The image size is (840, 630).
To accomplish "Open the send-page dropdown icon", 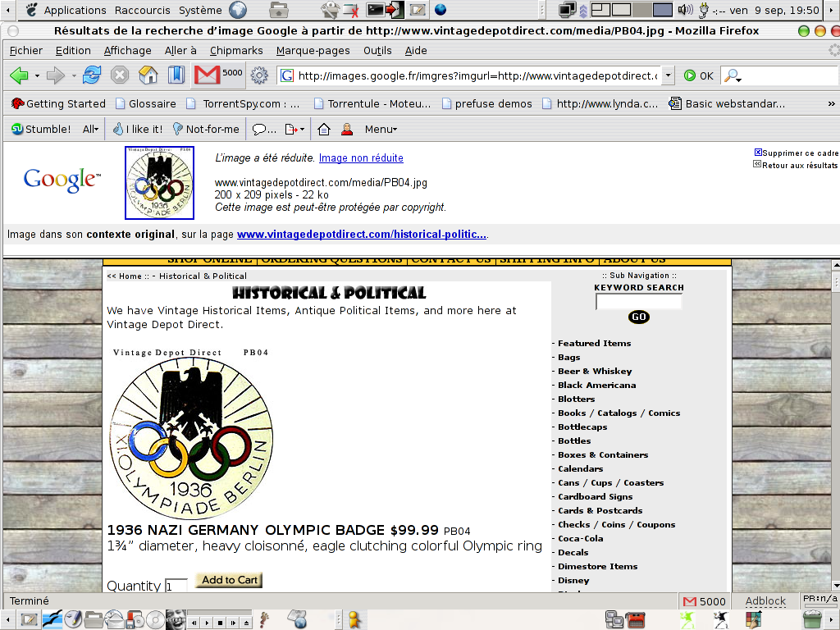I will click(x=294, y=129).
